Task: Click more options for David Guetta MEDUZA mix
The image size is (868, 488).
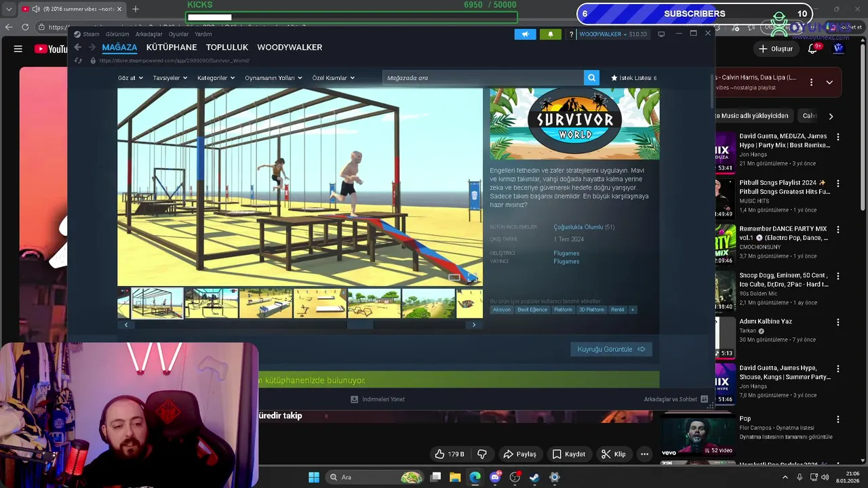Action: [838, 137]
